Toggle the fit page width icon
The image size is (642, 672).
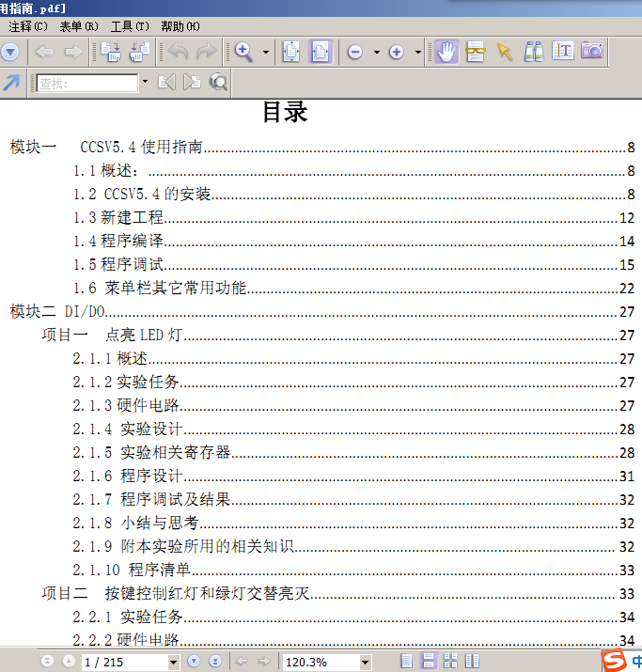(321, 53)
